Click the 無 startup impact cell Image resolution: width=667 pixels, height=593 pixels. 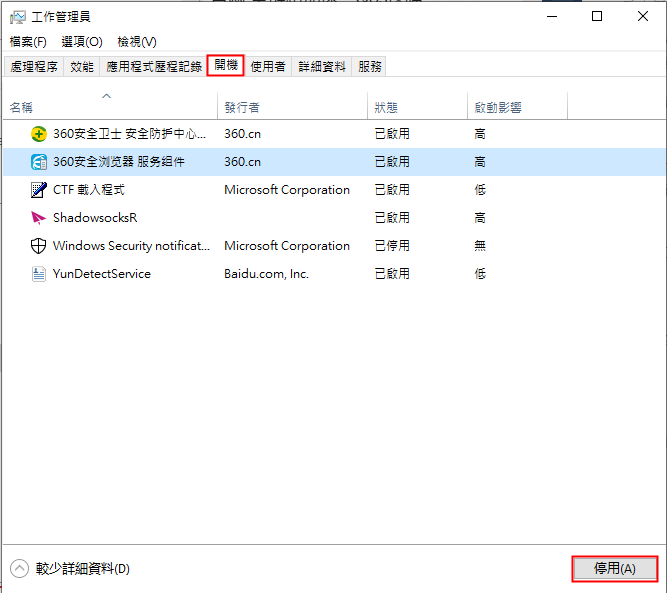pyautogui.click(x=480, y=246)
